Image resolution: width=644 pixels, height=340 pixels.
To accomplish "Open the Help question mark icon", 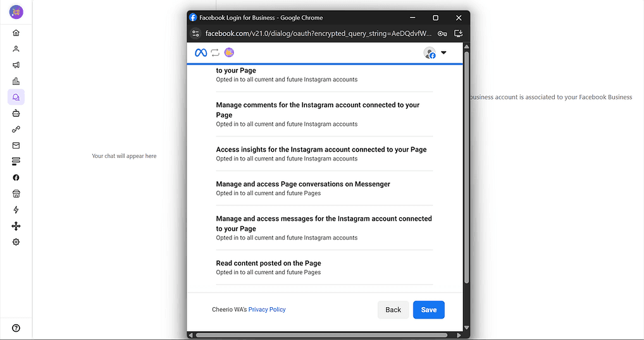I will pyautogui.click(x=16, y=328).
